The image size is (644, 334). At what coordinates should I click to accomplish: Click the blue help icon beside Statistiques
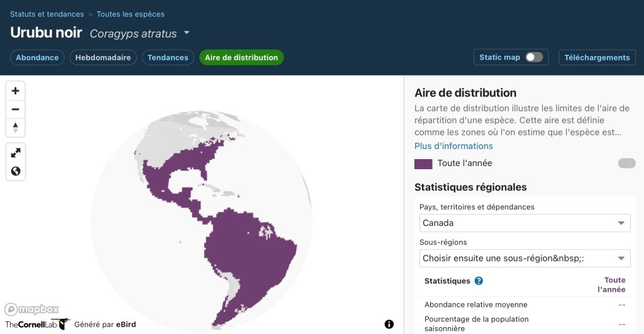click(x=479, y=281)
